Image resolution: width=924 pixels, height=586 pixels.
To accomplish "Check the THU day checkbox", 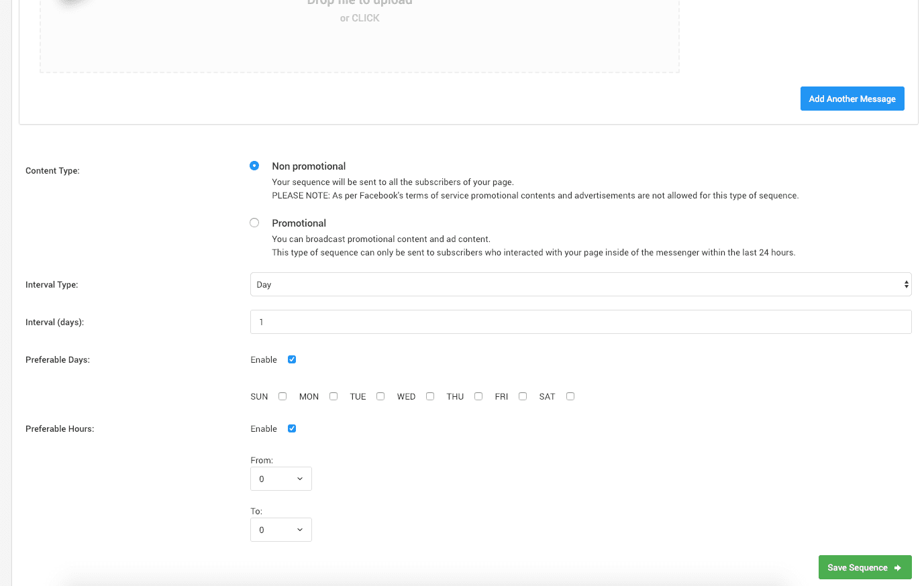I will tap(478, 396).
